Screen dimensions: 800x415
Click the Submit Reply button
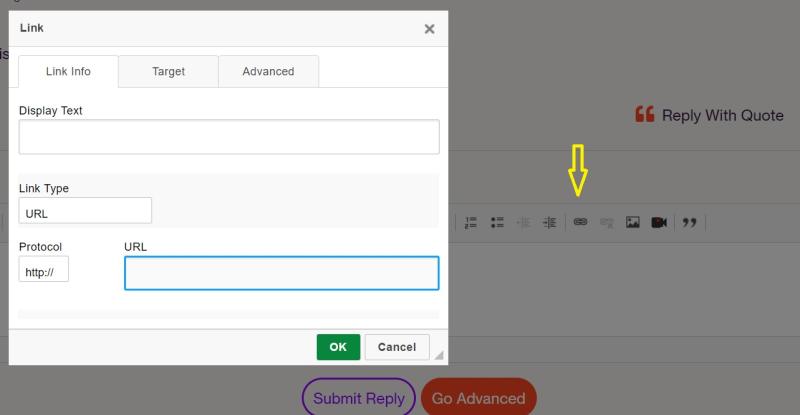[x=359, y=398]
